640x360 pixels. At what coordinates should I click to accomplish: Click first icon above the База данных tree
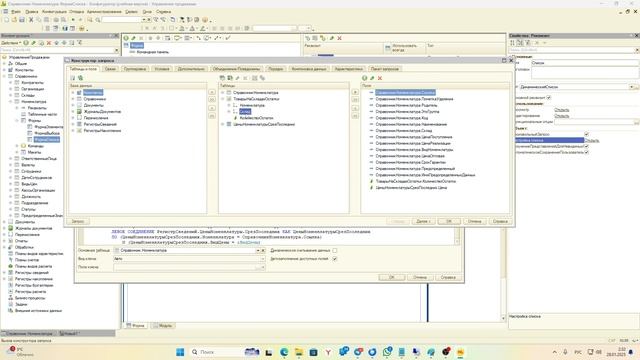point(73,78)
